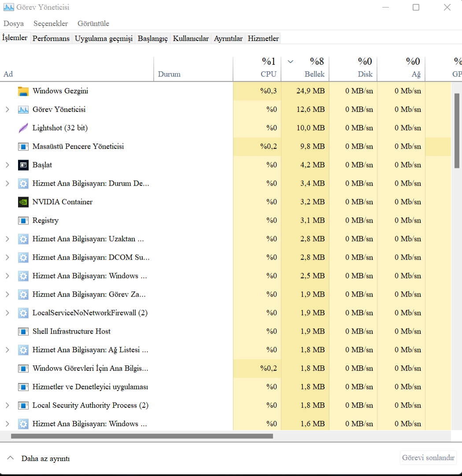Click the Görev Yöneticisi process icon

coord(23,110)
